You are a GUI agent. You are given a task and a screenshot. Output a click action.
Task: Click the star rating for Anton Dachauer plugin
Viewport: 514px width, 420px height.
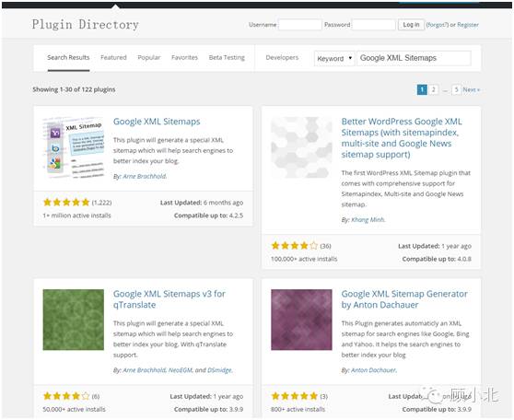[x=295, y=396]
